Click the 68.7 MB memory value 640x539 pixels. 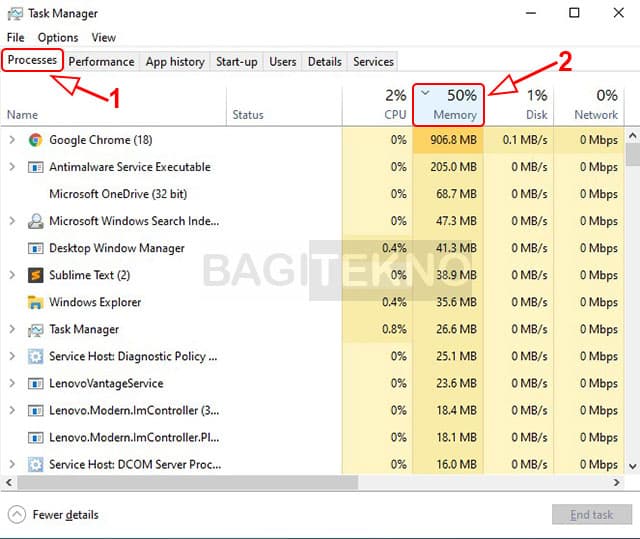tap(456, 194)
